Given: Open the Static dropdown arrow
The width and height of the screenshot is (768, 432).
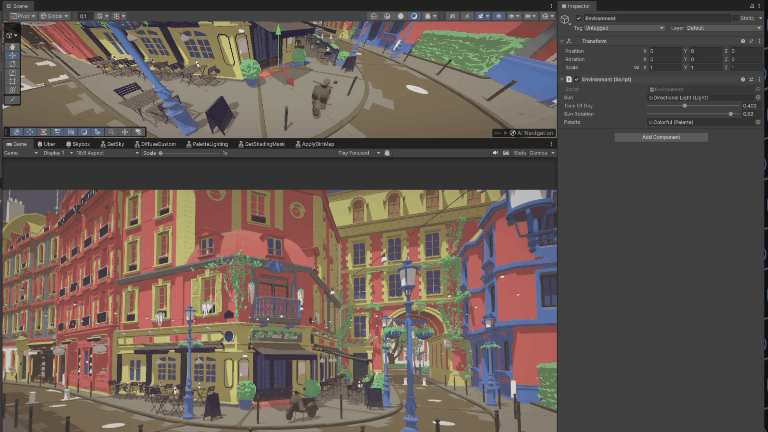Looking at the screenshot, I should point(761,18).
